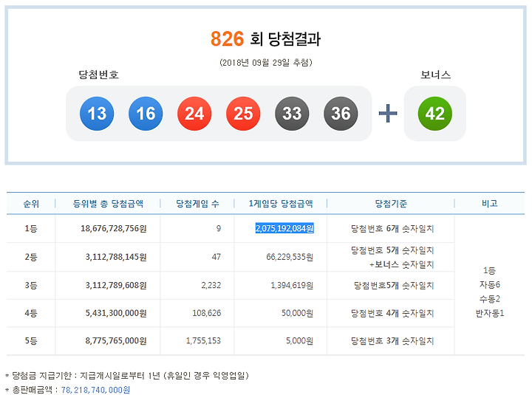The width and height of the screenshot is (532, 395).
Task: Click the green bonus ball 42
Action: 435,114
